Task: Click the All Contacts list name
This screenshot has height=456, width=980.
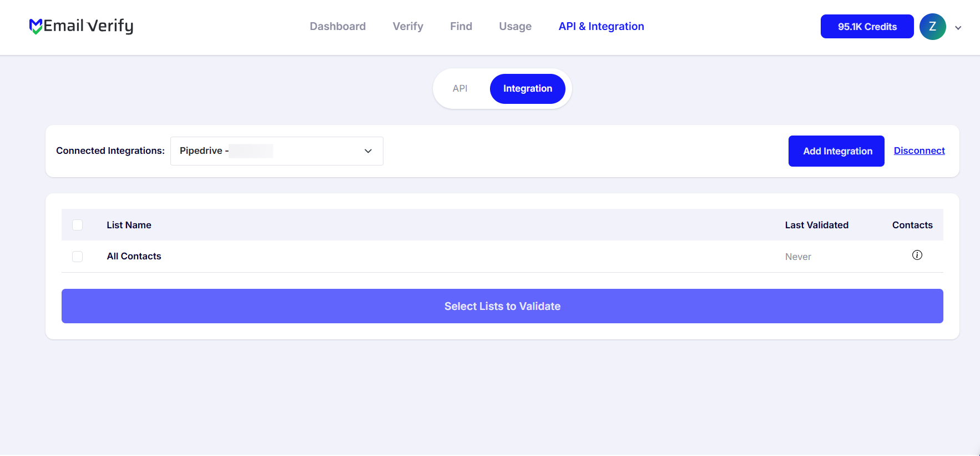Action: pos(134,256)
